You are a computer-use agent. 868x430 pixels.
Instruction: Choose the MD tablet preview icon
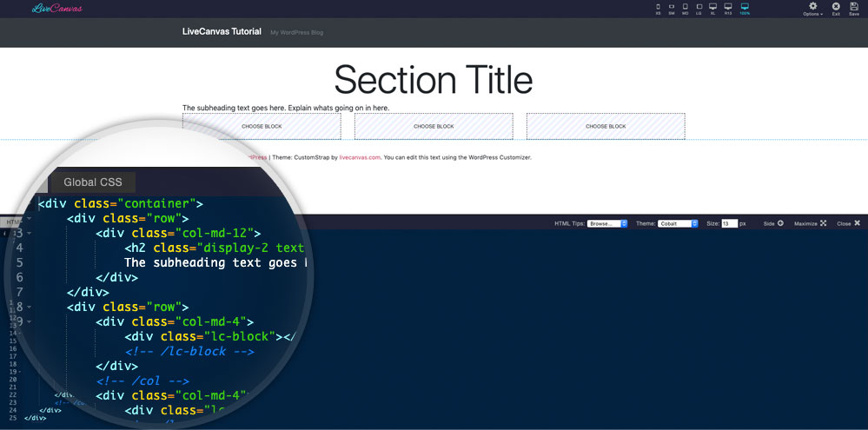[685, 7]
